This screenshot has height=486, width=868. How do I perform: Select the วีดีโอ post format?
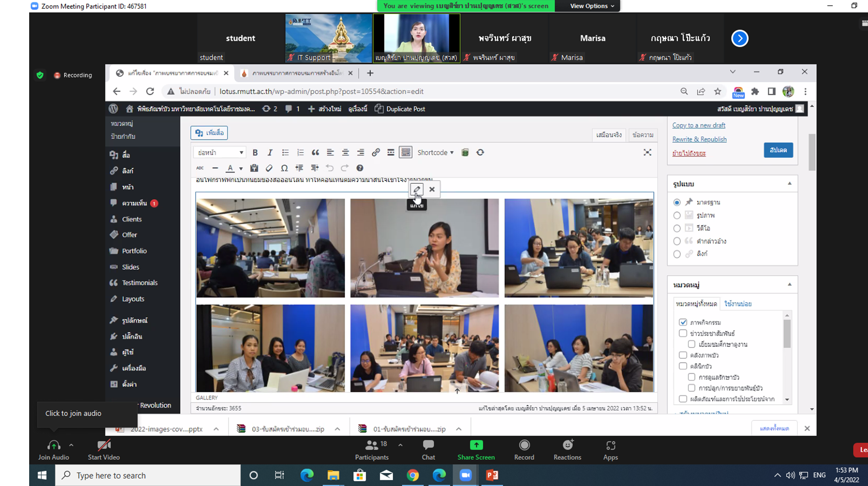[x=677, y=228]
